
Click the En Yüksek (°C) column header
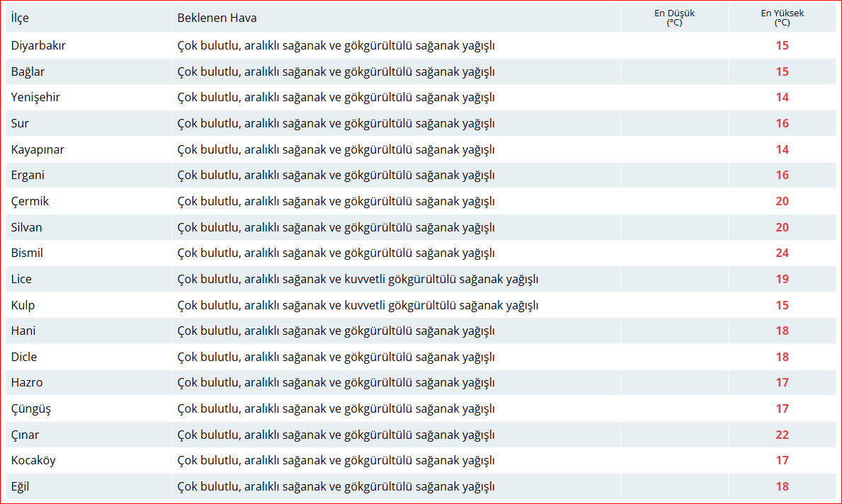(782, 18)
